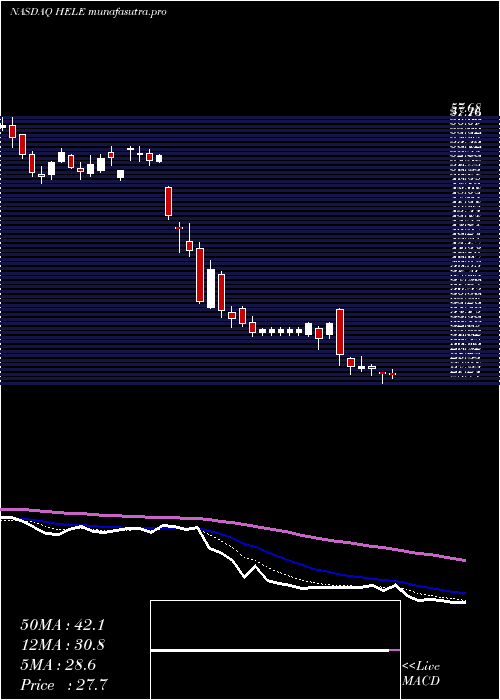Click the 5MA : 28.6 value
The image size is (500, 700).
pyautogui.click(x=58, y=665)
